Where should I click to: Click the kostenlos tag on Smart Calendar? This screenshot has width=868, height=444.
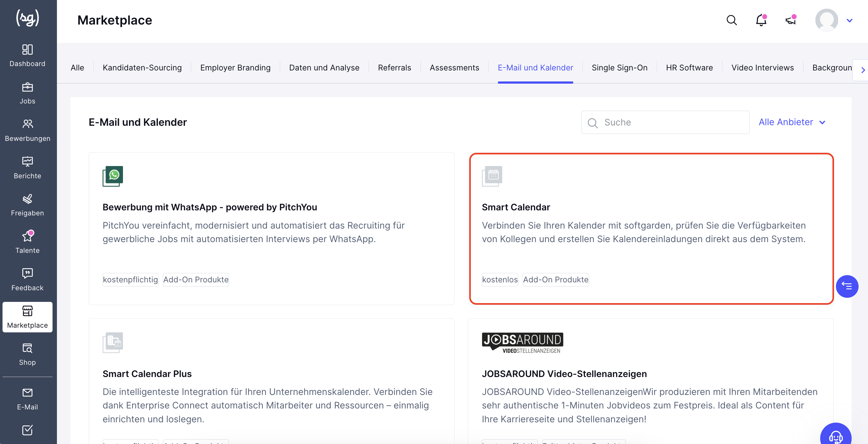(500, 280)
